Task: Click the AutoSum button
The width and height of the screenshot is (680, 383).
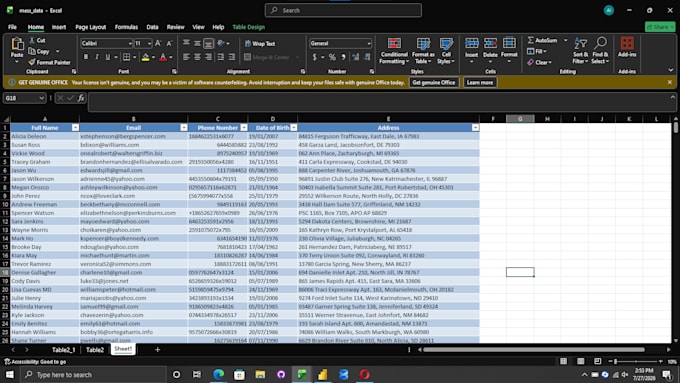Action: (543, 40)
